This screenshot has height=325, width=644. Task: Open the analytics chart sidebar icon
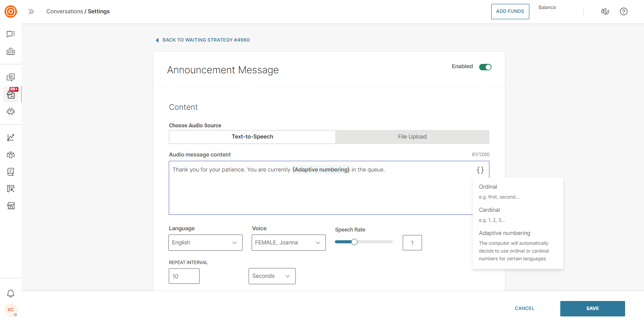pos(11,138)
